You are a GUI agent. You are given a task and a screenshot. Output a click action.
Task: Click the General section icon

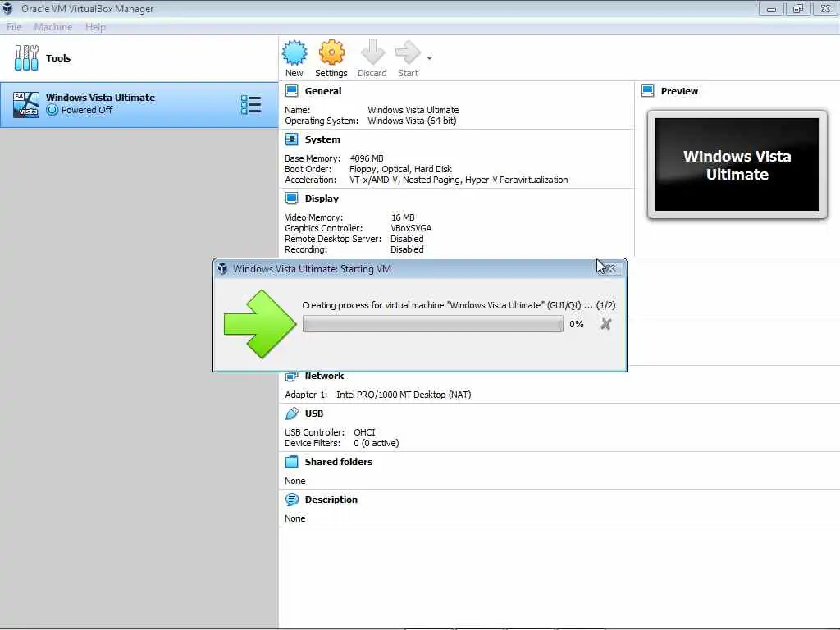click(x=291, y=91)
